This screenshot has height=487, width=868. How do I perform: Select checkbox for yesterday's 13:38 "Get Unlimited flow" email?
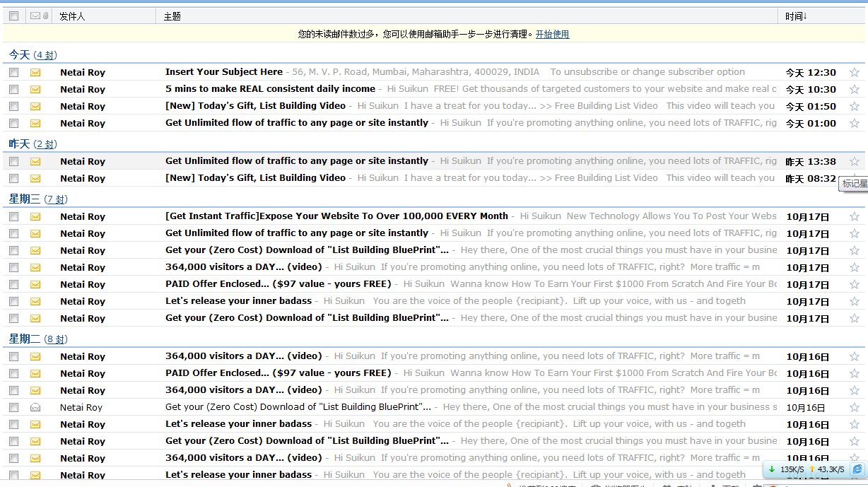[14, 161]
